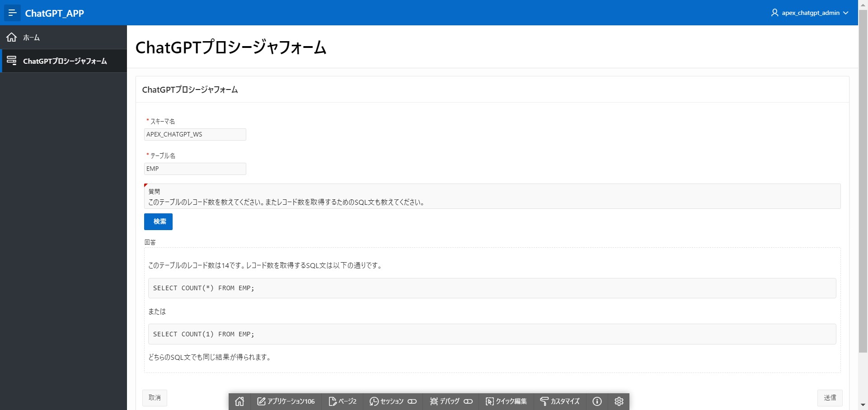This screenshot has width=868, height=410.
Task: Click the large ChatGPTプロシージャフォーム page heading
Action: click(230, 47)
